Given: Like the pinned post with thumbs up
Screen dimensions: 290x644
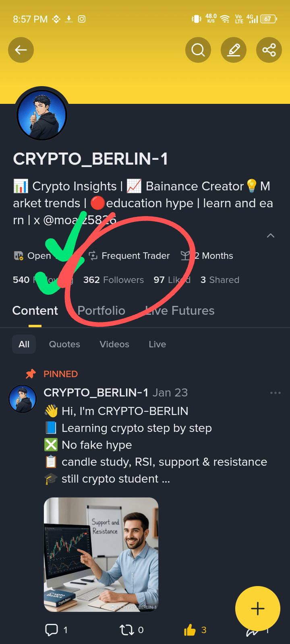Looking at the screenshot, I should (x=190, y=630).
